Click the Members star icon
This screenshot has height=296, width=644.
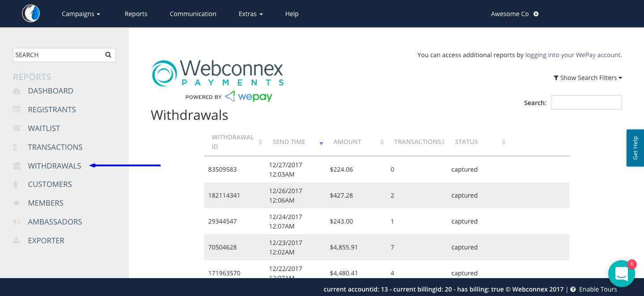(x=17, y=203)
